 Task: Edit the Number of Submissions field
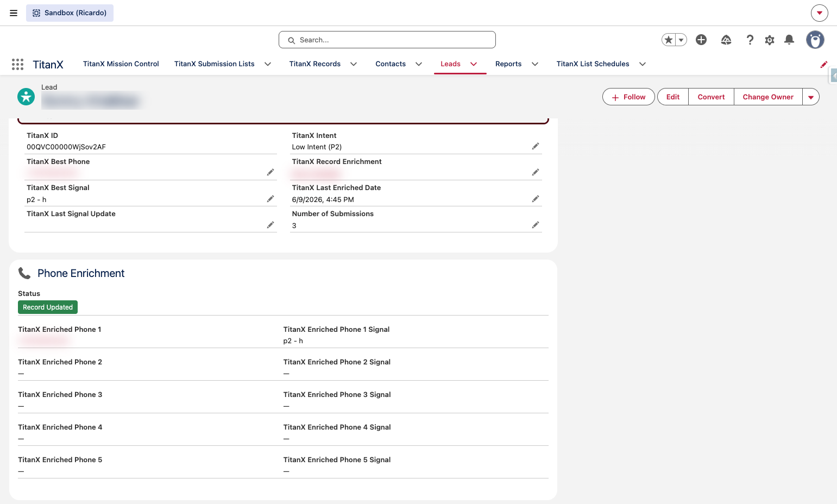click(536, 225)
